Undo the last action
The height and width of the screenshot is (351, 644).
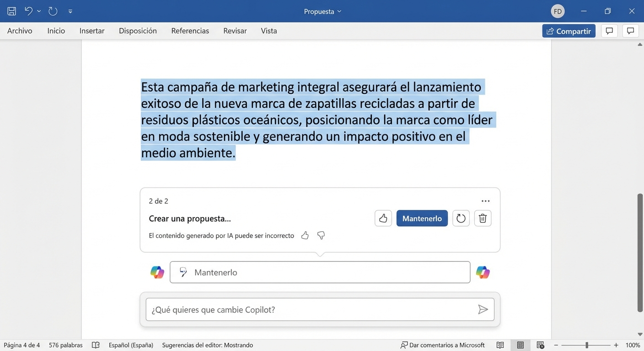pyautogui.click(x=28, y=11)
